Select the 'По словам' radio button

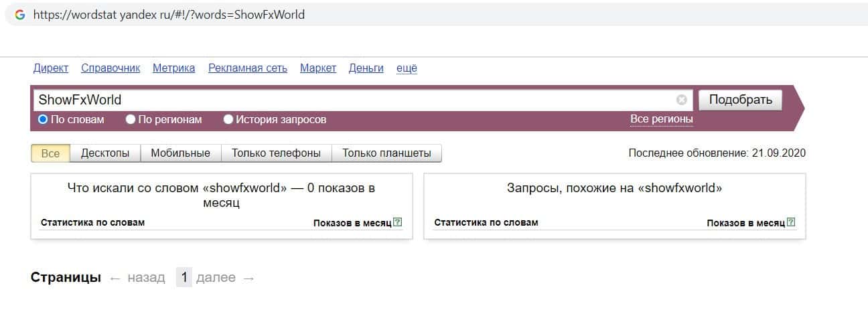coord(43,120)
